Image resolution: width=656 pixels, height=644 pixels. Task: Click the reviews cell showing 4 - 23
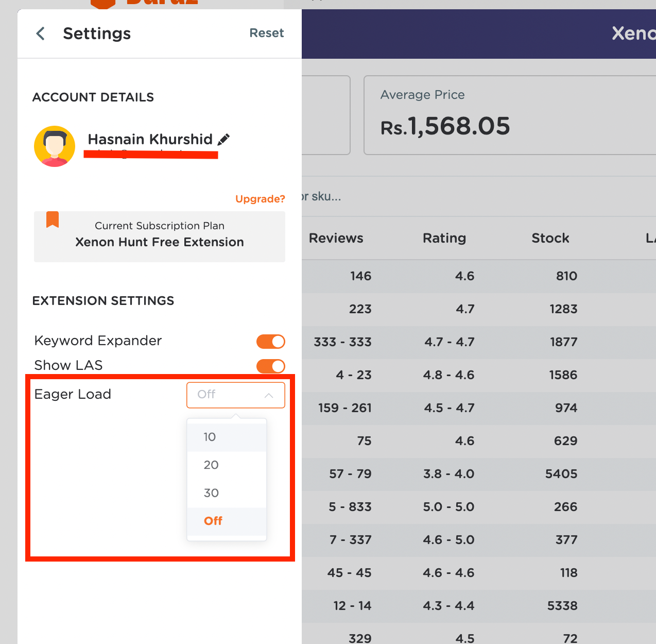(354, 375)
